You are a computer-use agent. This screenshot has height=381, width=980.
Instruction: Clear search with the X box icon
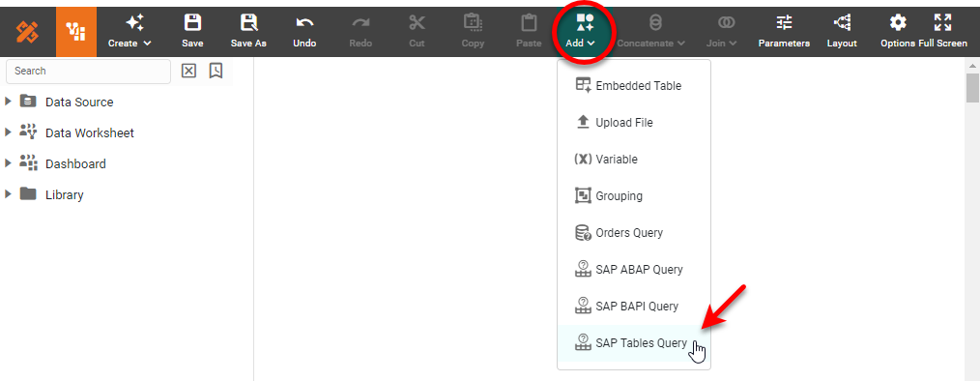point(188,71)
